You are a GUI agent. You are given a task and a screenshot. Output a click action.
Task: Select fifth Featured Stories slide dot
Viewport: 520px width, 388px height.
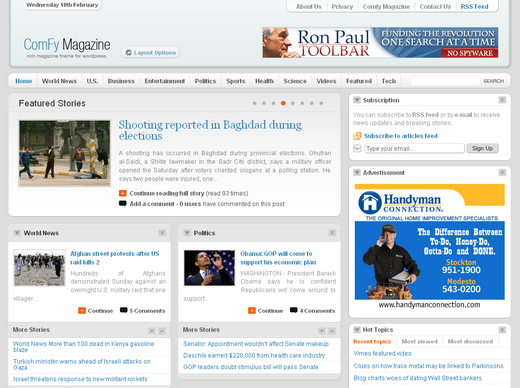point(293,103)
